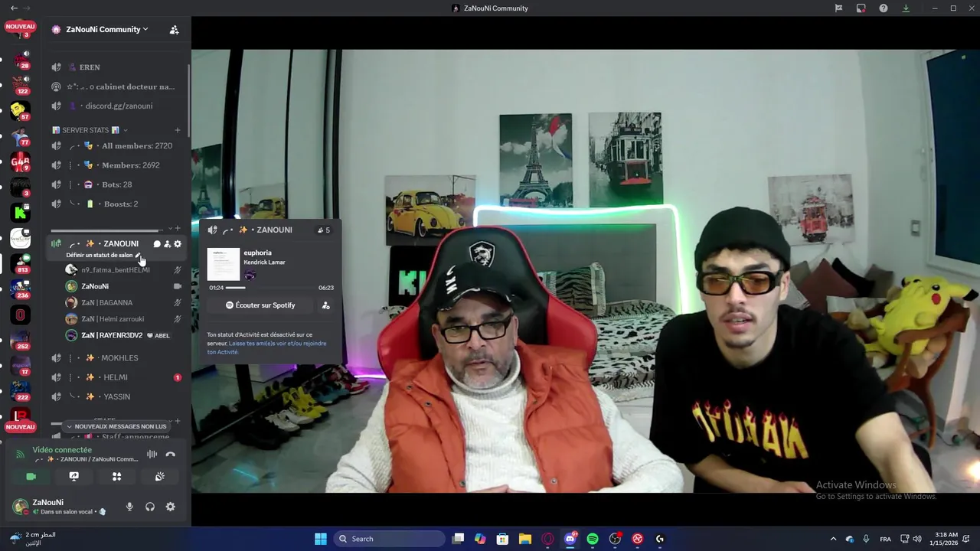Deafen audio with the headphones icon
This screenshot has width=980, height=551.
tap(150, 507)
